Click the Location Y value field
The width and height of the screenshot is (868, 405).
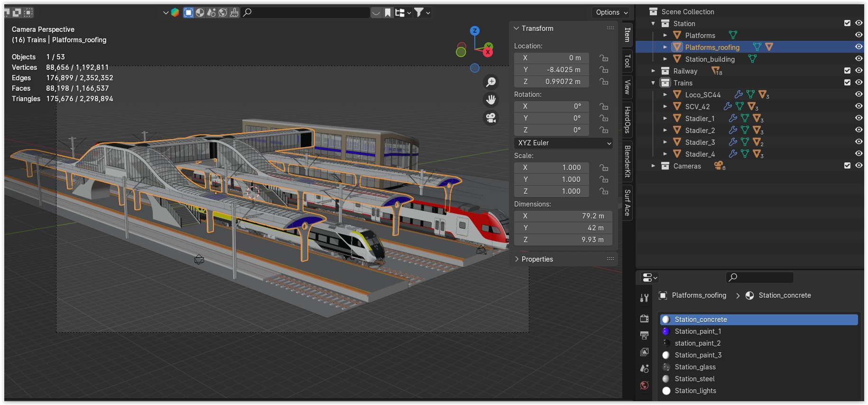point(552,70)
